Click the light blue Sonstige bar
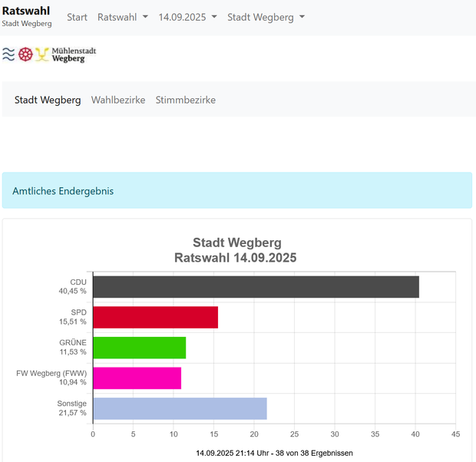Image resolution: width=476 pixels, height=462 pixels. tap(180, 408)
